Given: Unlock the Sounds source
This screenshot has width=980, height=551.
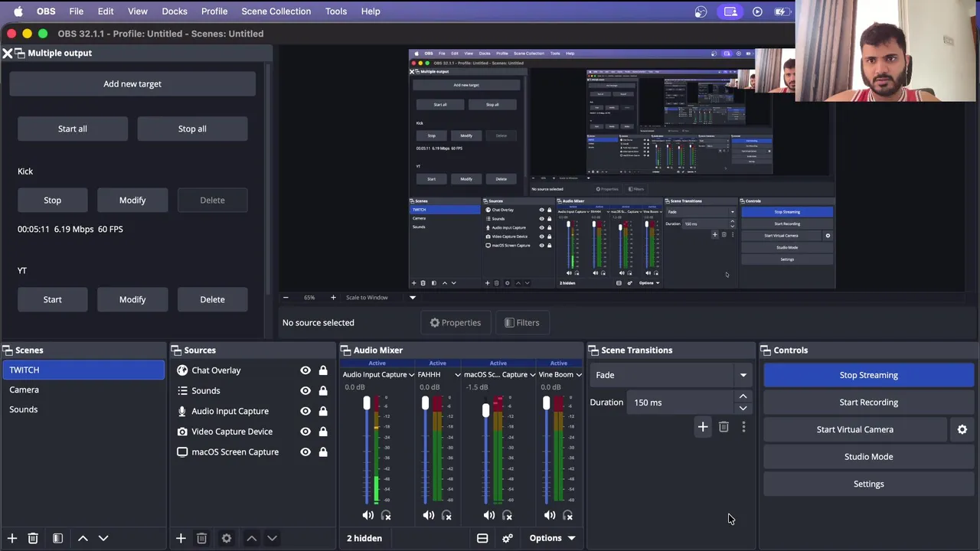Looking at the screenshot, I should [323, 390].
